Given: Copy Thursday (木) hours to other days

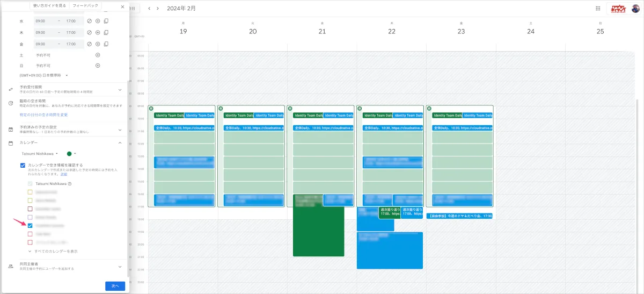Looking at the screenshot, I should click(106, 32).
